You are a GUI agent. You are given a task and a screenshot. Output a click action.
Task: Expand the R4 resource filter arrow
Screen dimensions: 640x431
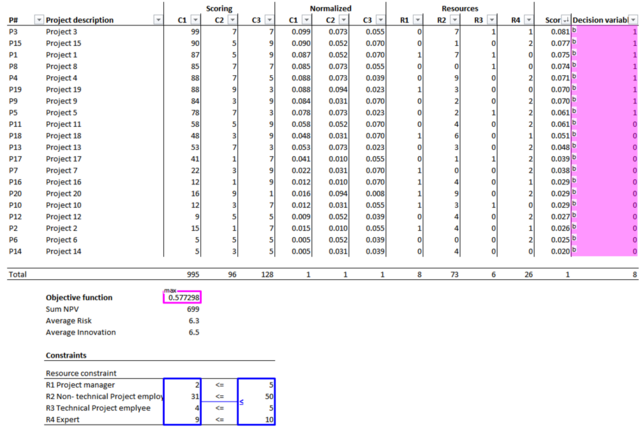[529, 19]
